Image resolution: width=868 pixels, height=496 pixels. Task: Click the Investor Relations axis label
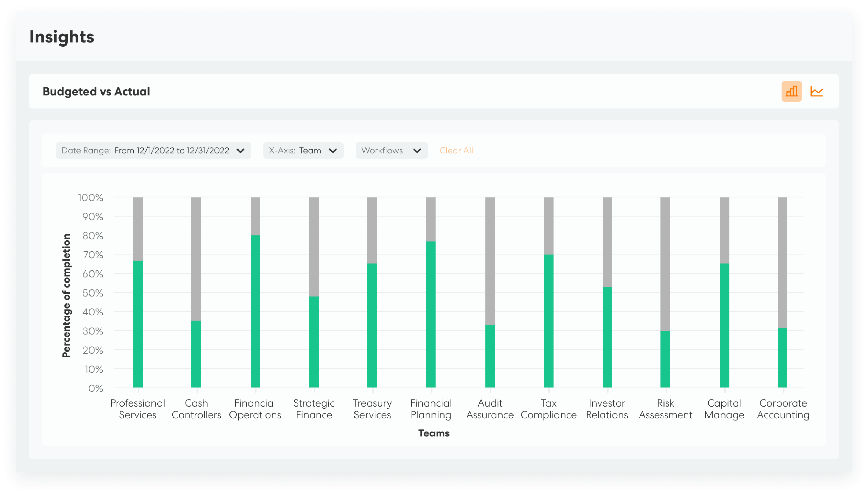point(607,409)
